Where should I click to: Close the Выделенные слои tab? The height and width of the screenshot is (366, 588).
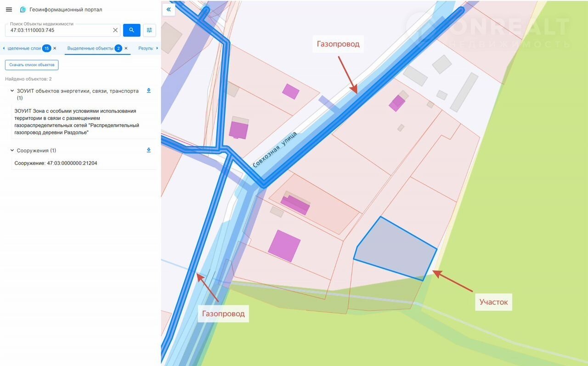tap(55, 48)
